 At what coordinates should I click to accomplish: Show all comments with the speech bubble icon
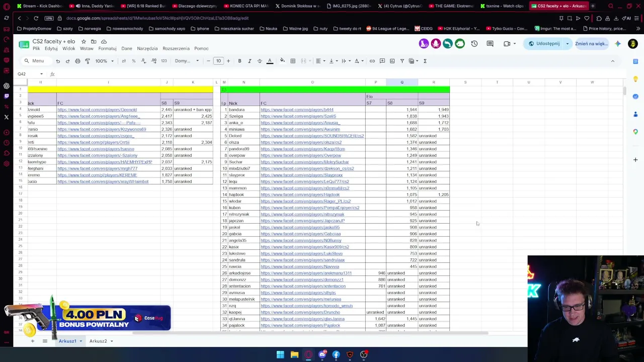coord(490,44)
